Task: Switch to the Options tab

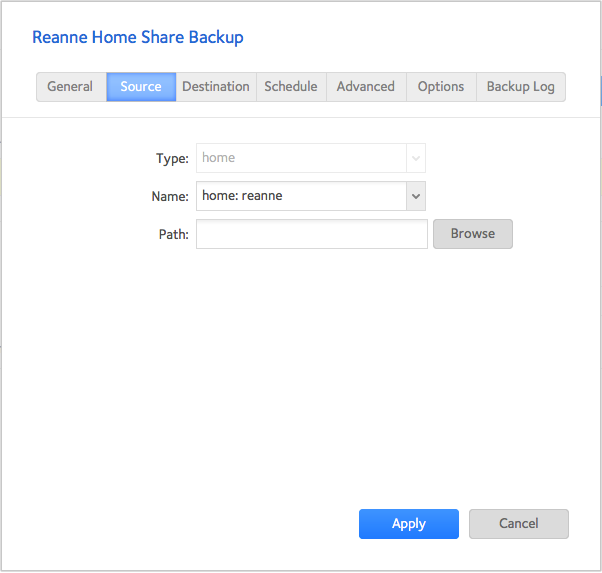Action: pos(441,87)
